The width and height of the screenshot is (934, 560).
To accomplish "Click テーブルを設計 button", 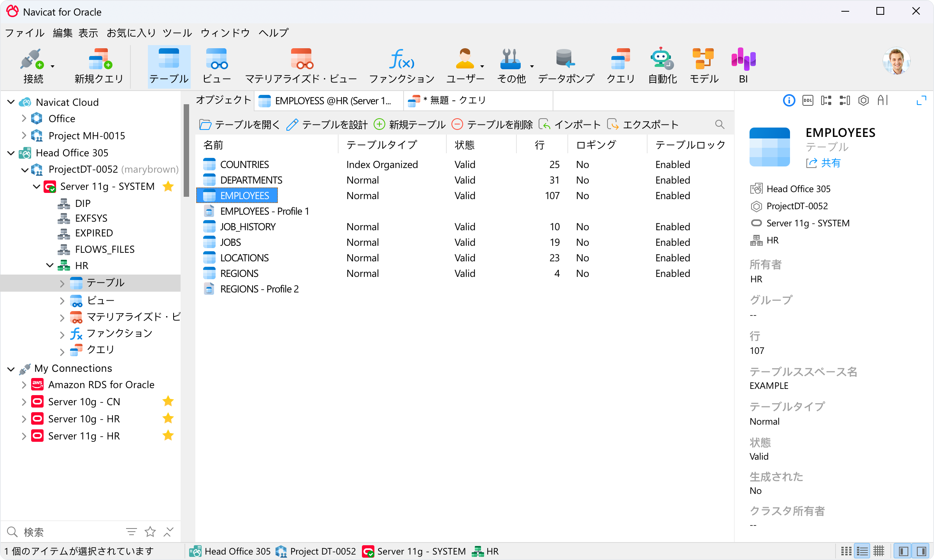I will pos(327,124).
